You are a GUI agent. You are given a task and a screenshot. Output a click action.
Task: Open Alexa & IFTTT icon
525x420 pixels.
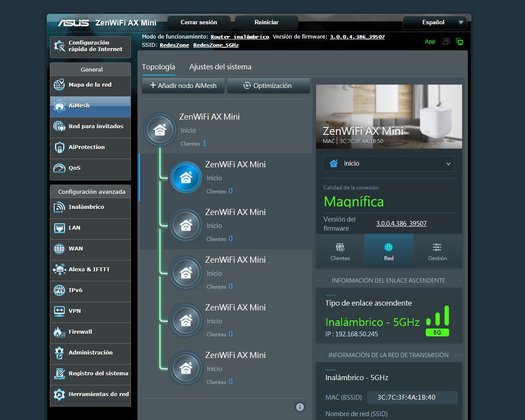point(59,270)
